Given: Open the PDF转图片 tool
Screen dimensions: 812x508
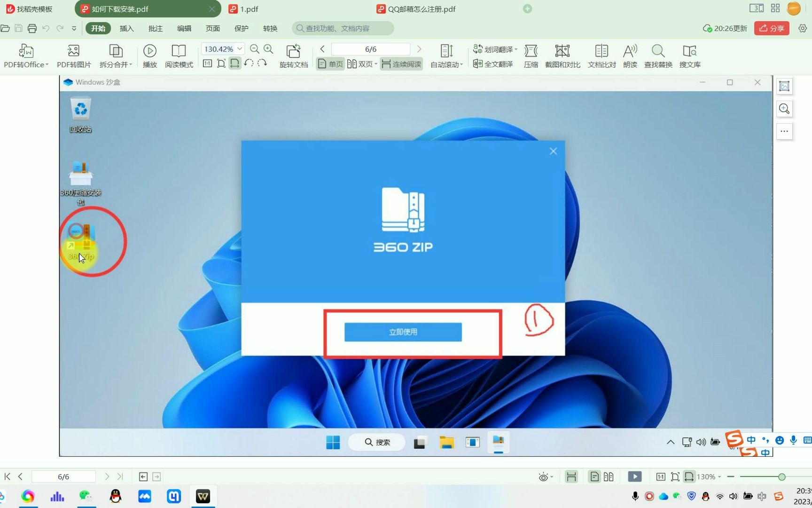Looking at the screenshot, I should tap(74, 56).
